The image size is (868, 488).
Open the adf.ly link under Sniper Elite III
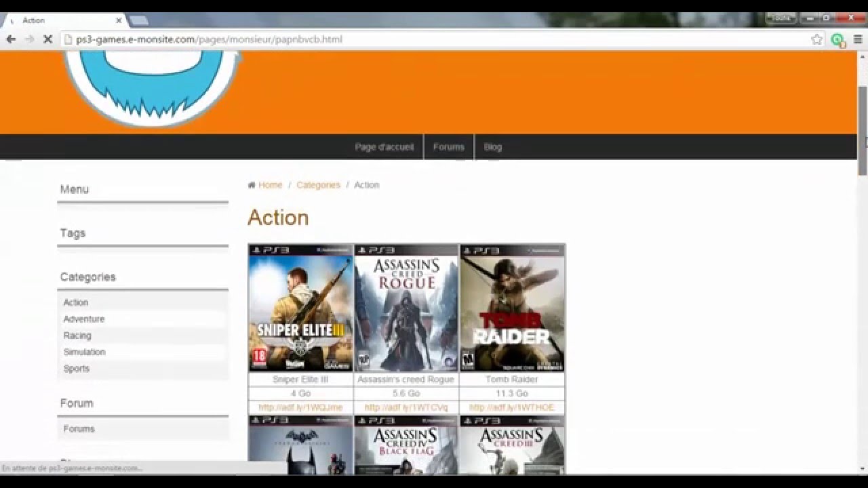tap(300, 407)
